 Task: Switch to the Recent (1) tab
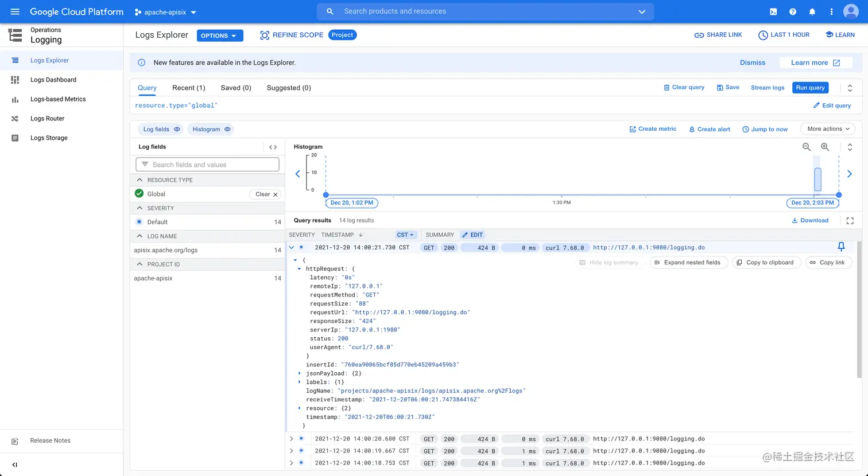pos(188,88)
